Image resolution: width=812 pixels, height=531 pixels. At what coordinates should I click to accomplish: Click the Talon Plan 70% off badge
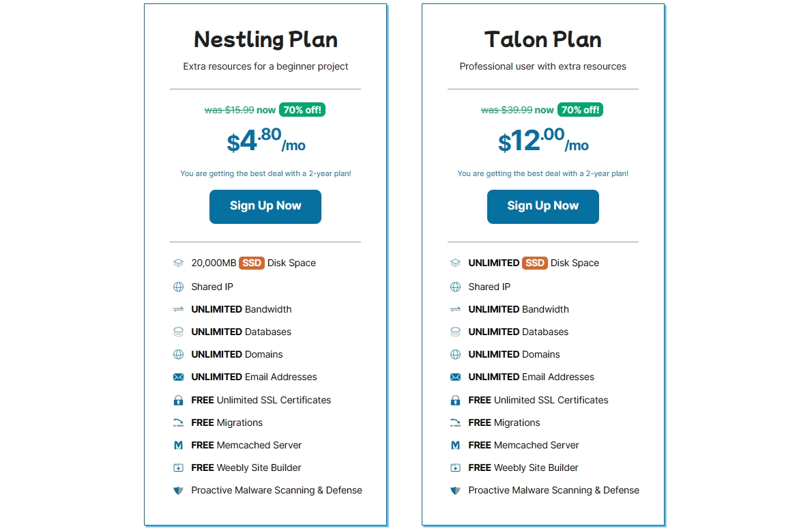click(580, 110)
